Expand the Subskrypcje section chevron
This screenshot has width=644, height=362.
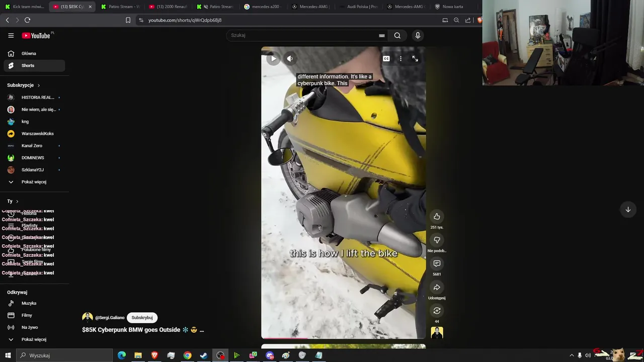39,85
